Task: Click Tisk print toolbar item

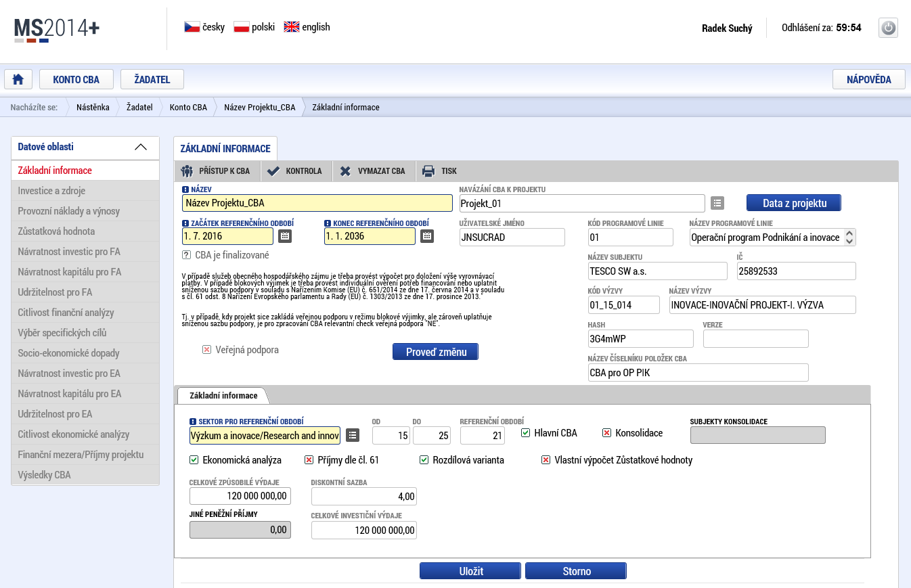Action: point(439,171)
